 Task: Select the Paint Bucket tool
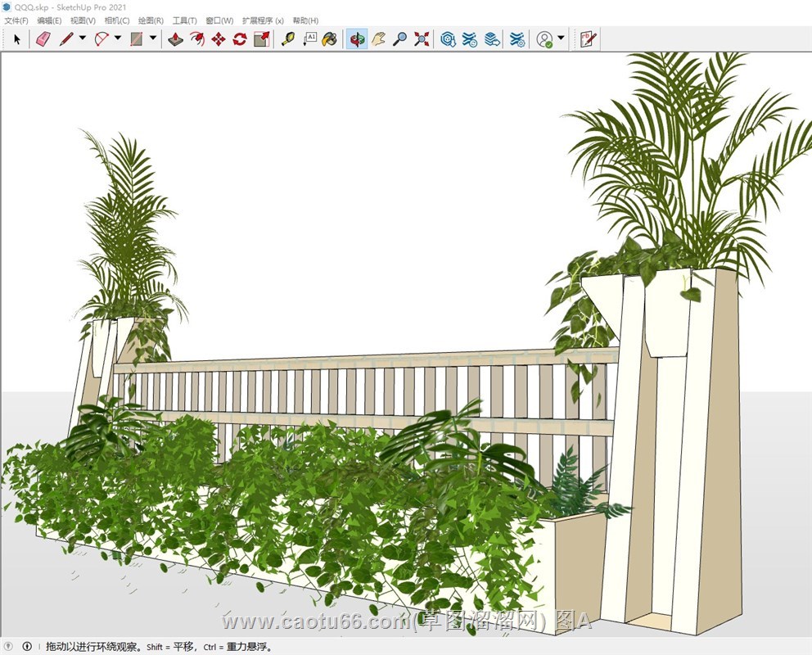[329, 38]
